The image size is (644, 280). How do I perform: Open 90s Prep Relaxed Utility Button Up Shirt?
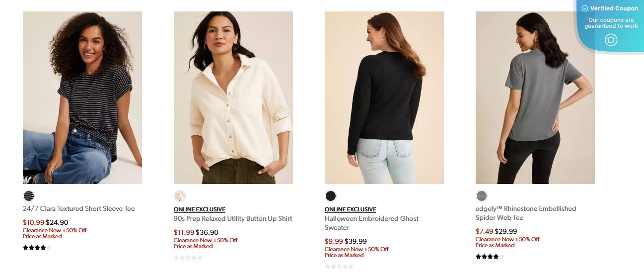click(x=233, y=219)
